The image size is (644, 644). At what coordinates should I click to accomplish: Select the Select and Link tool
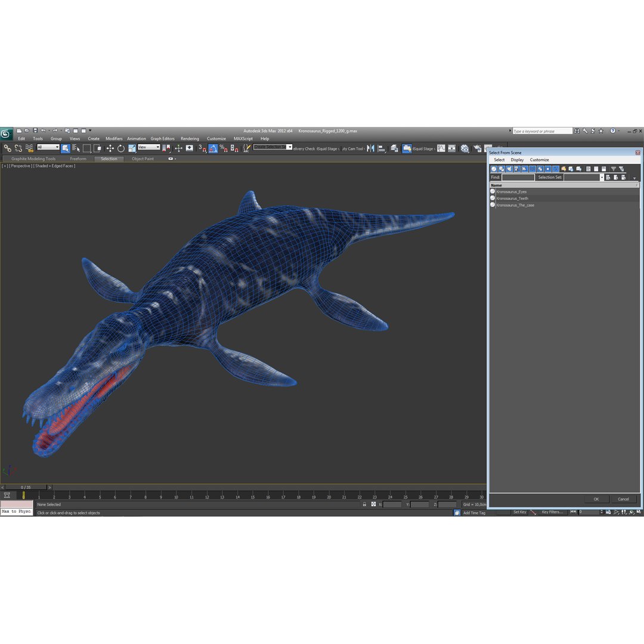click(7, 148)
